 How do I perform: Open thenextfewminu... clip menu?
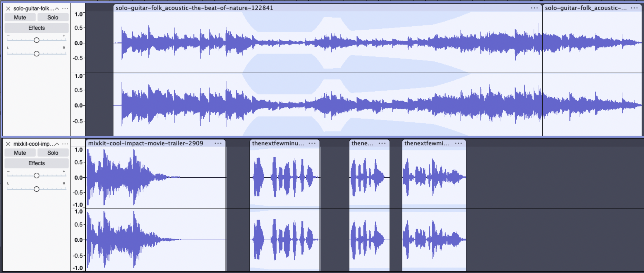tap(312, 143)
